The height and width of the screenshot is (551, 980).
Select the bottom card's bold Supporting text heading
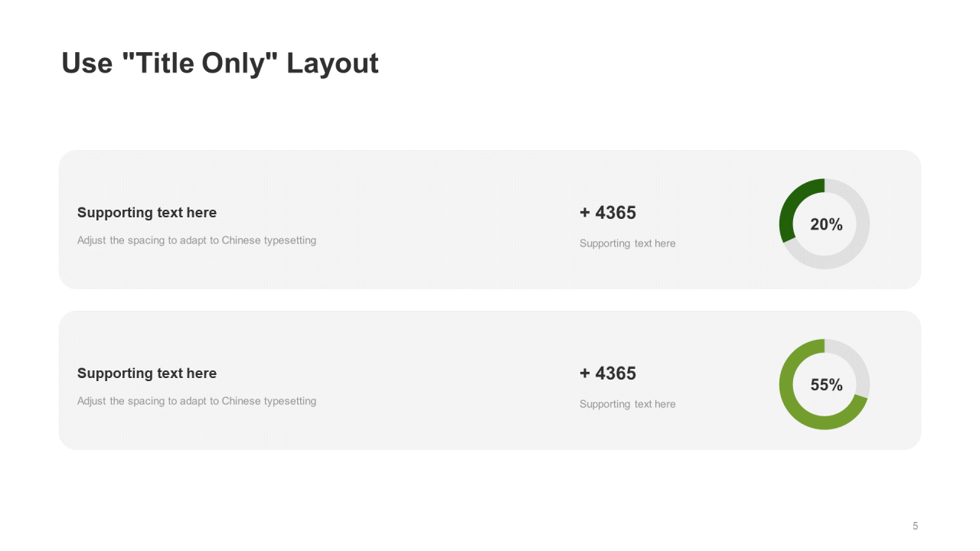[147, 373]
